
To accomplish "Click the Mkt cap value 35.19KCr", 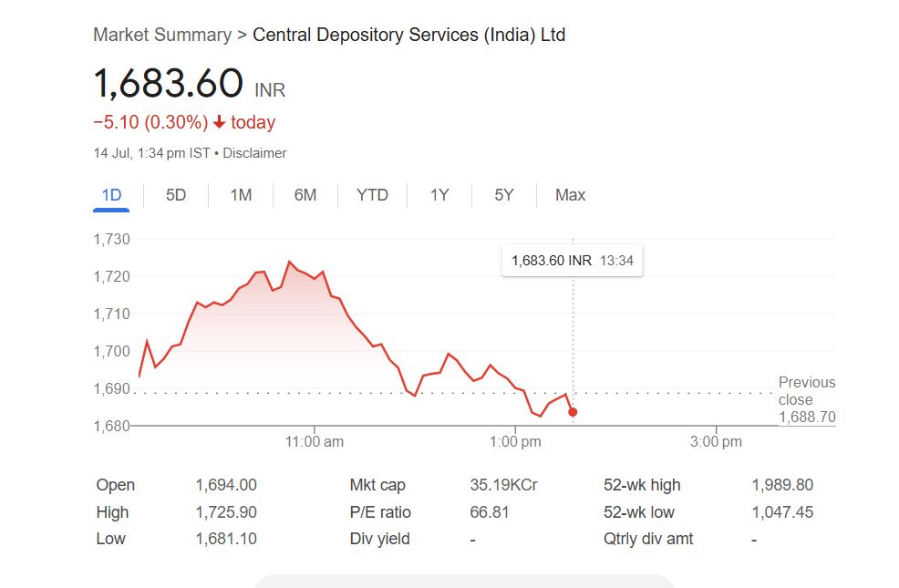I will [x=503, y=485].
